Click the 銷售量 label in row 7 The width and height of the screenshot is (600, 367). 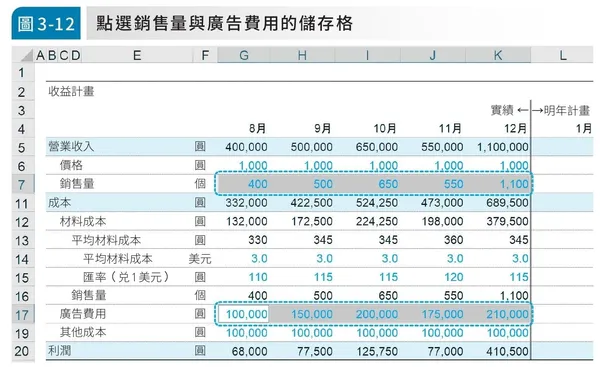click(77, 184)
